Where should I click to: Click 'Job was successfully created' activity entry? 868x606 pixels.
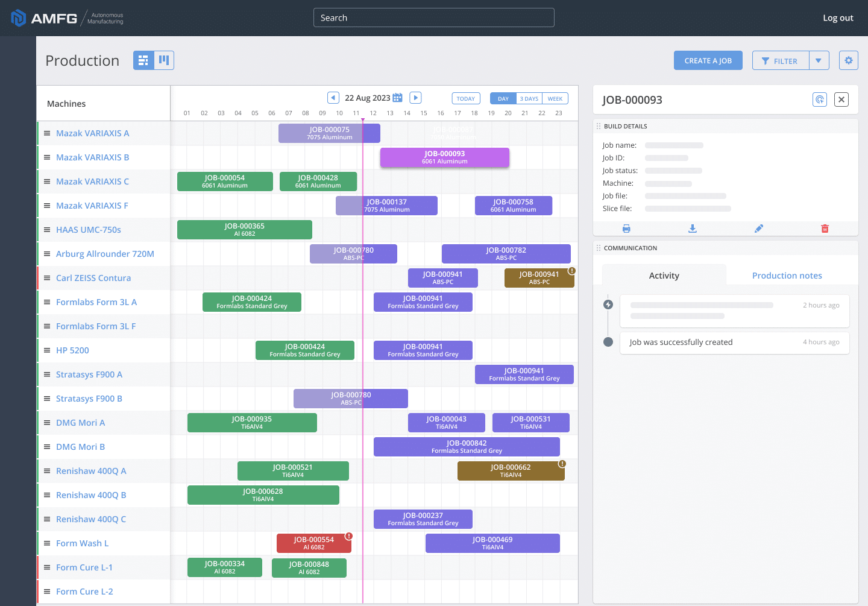[735, 342]
